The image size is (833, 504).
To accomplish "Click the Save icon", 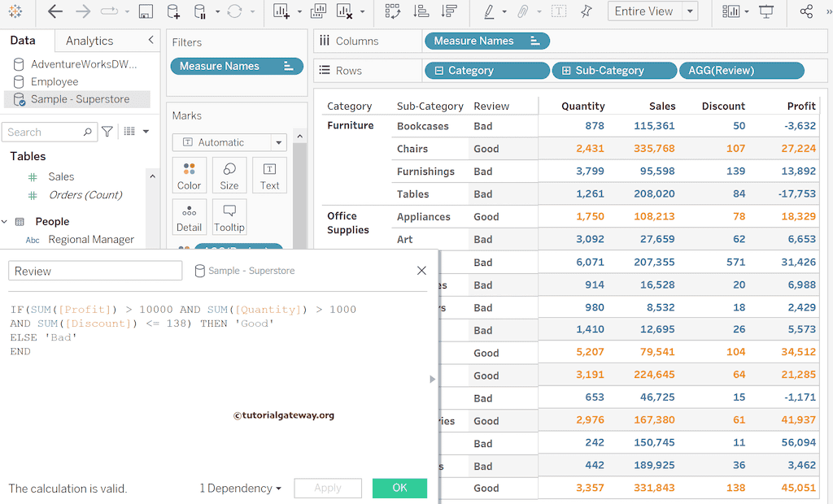I will [147, 11].
